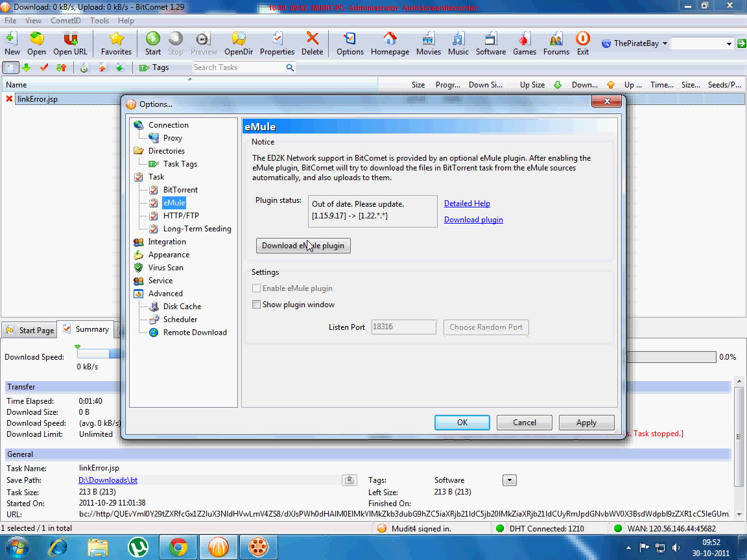The width and height of the screenshot is (747, 560).
Task: Open the View menu
Action: pos(33,21)
